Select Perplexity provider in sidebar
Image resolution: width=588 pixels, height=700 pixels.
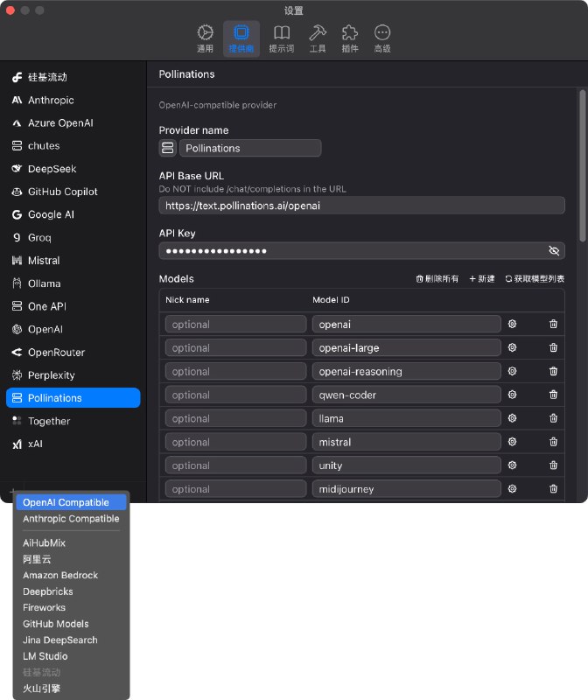pos(73,375)
